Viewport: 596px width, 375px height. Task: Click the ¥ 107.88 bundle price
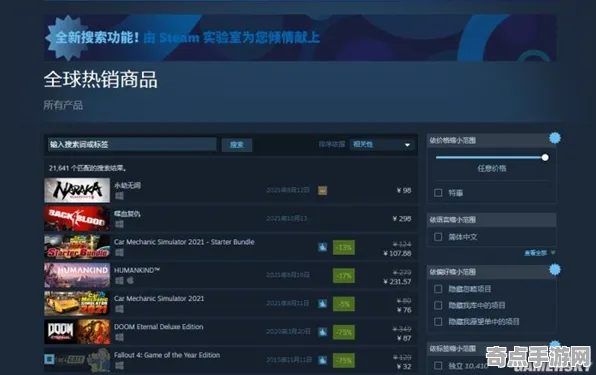point(398,253)
